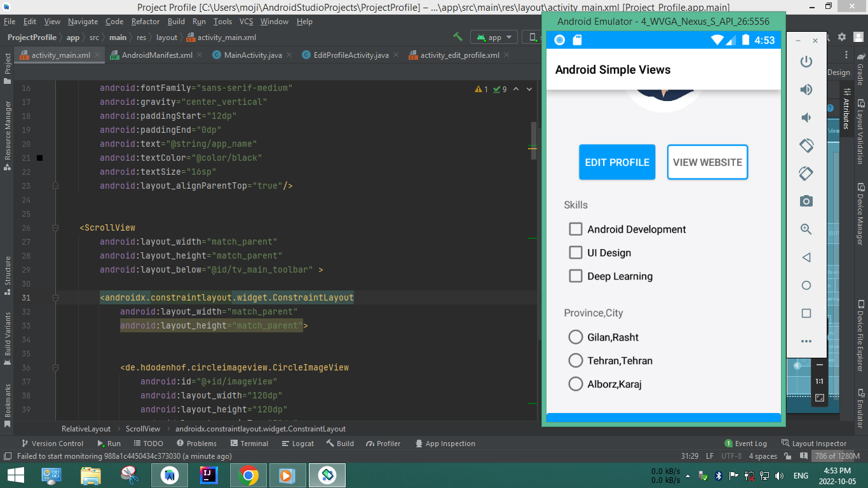Take an emulator screenshot with camera icon
The height and width of the screenshot is (488, 868).
tap(806, 201)
